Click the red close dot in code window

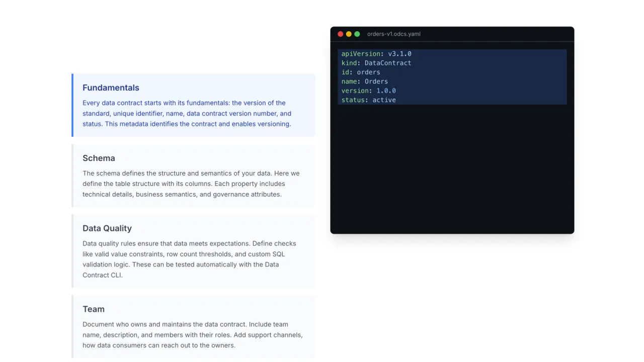(x=340, y=34)
